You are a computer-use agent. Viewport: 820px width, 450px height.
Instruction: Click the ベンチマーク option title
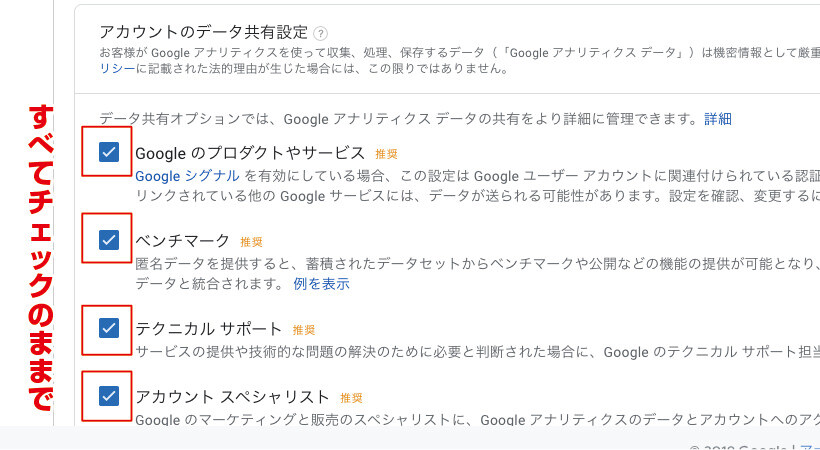click(x=182, y=241)
